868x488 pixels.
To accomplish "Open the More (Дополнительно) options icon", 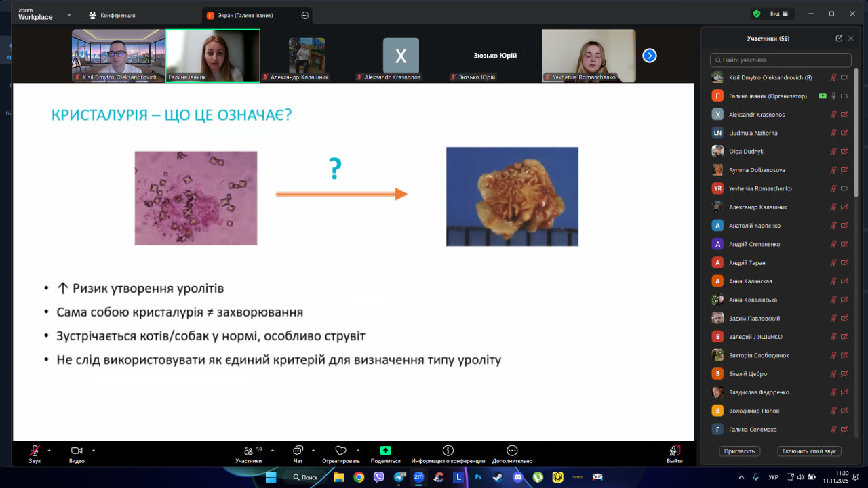I will [x=512, y=451].
